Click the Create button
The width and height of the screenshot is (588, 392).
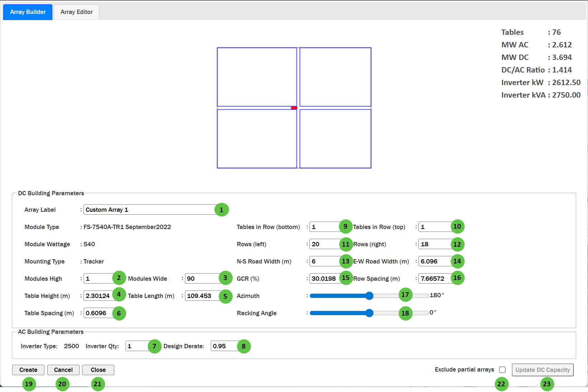coord(28,370)
